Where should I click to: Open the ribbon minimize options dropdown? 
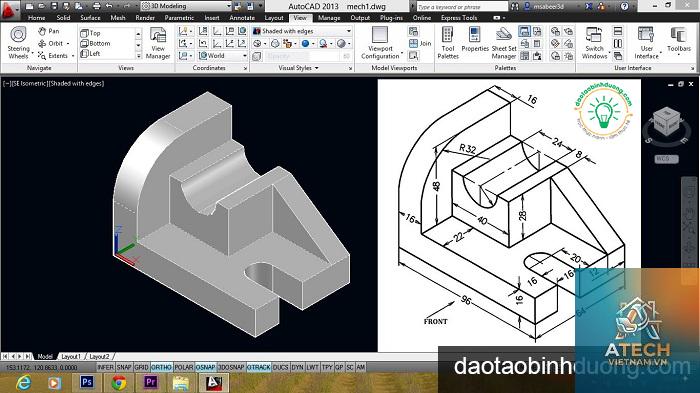(x=504, y=18)
